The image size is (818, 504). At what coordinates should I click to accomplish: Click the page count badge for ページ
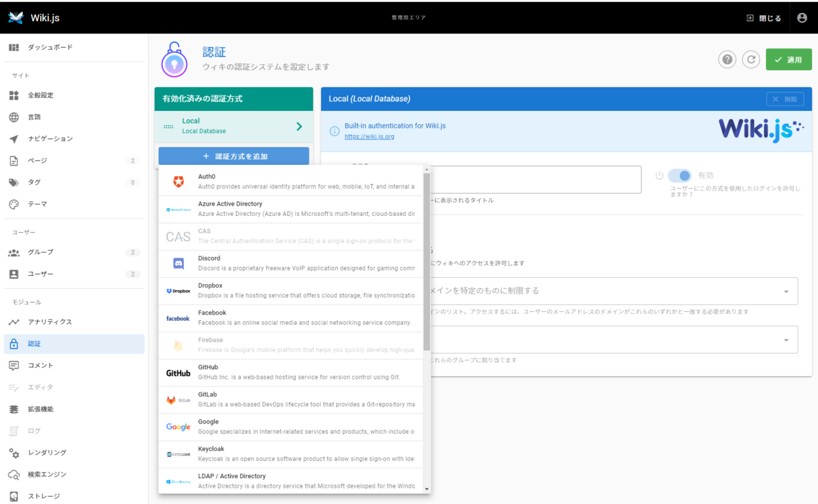[x=133, y=161]
